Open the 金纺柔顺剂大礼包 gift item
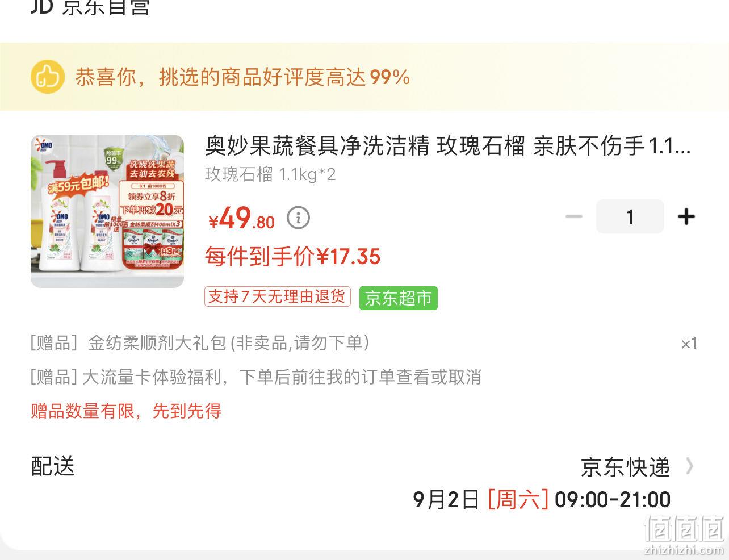Viewport: 729px width, 560px height. tap(200, 343)
